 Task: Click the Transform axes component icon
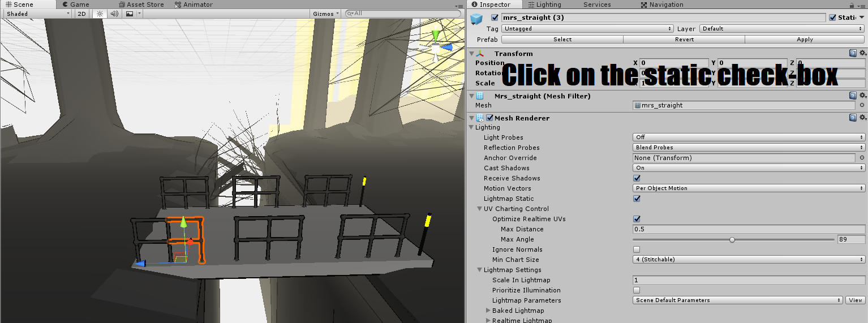pyautogui.click(x=480, y=53)
